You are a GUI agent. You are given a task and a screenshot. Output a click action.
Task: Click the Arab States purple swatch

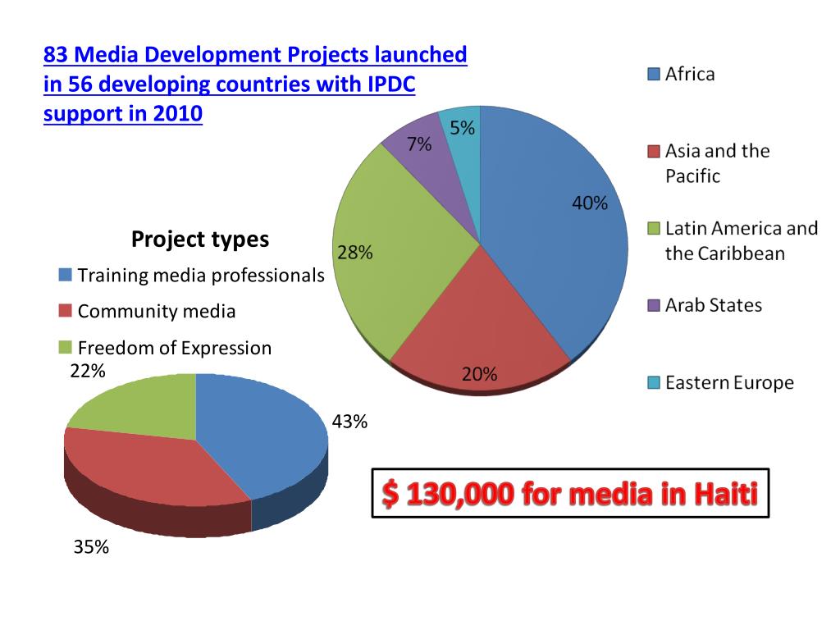(x=654, y=305)
